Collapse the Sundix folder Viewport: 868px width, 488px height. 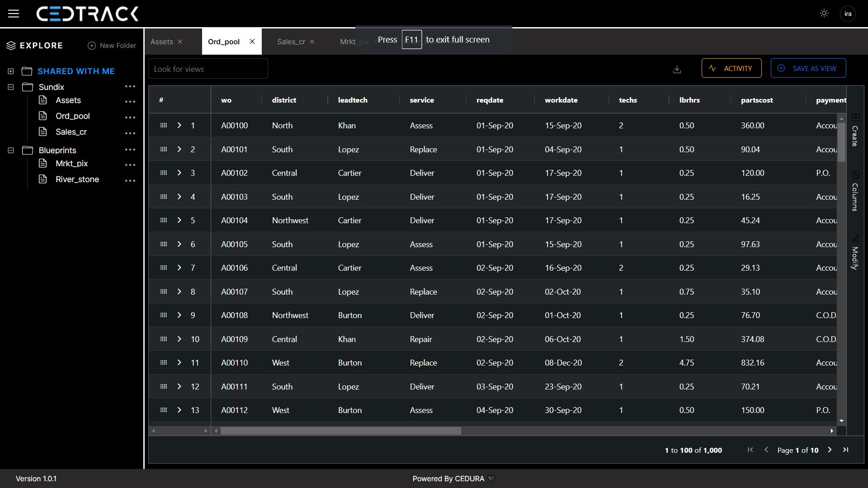coord(11,87)
